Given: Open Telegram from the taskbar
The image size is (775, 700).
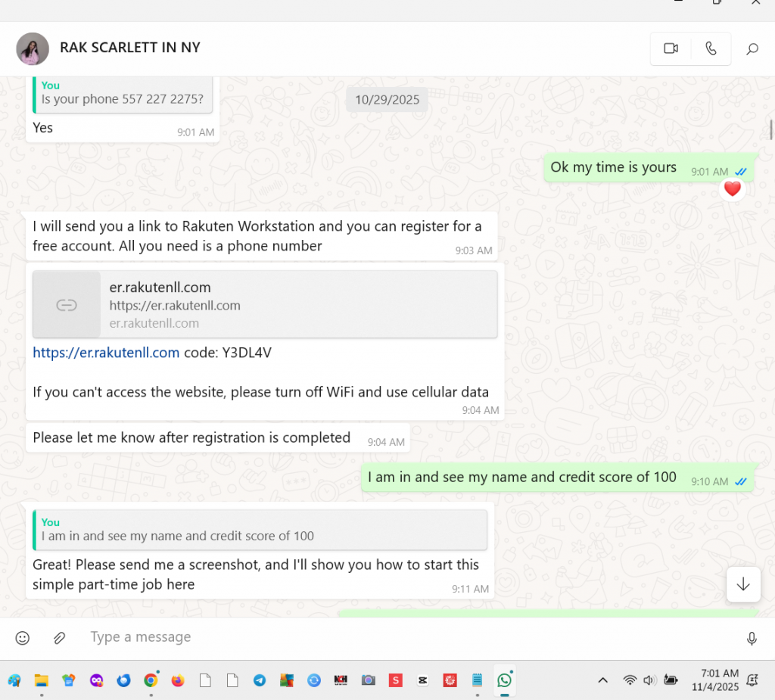Looking at the screenshot, I should (x=260, y=680).
